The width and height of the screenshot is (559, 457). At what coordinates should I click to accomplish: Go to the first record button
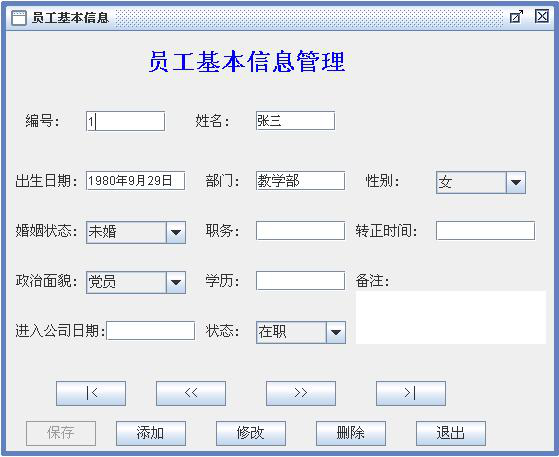91,393
